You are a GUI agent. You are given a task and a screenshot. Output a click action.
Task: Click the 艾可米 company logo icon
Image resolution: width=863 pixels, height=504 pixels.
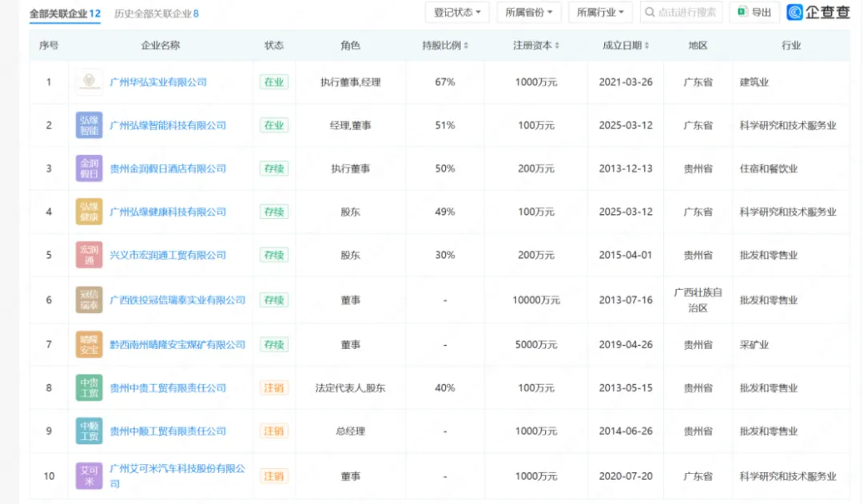(x=89, y=476)
